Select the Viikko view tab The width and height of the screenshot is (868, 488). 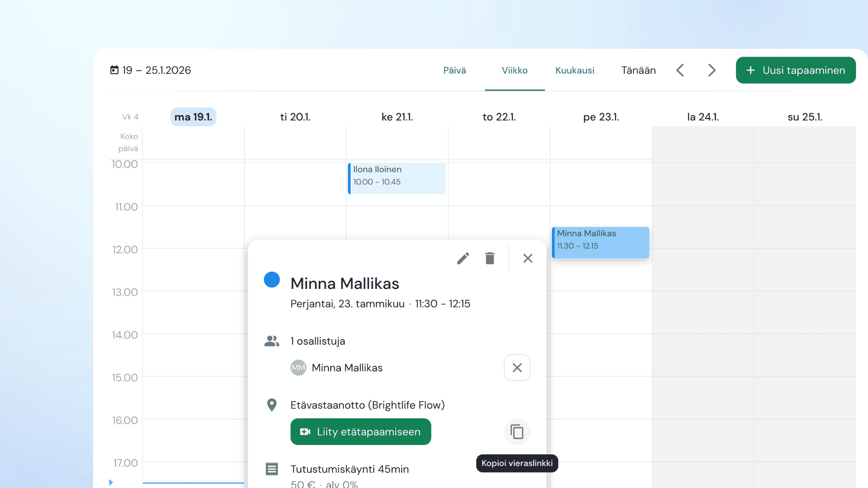(515, 70)
